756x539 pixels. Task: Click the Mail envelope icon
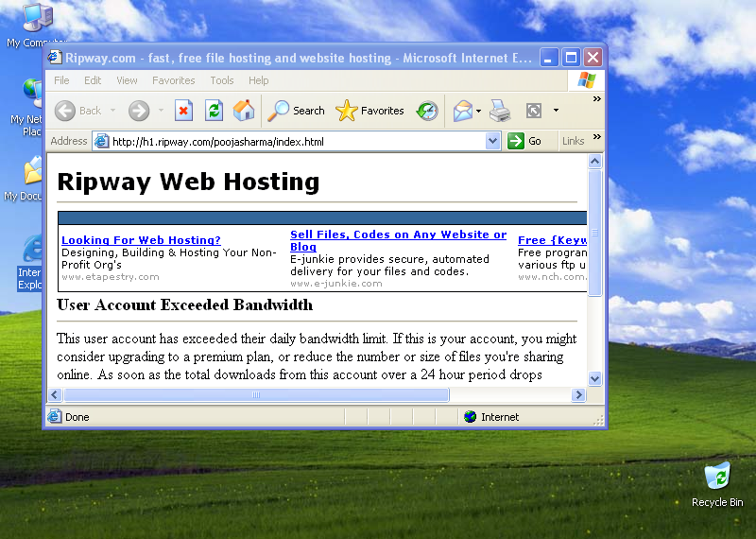coord(463,111)
